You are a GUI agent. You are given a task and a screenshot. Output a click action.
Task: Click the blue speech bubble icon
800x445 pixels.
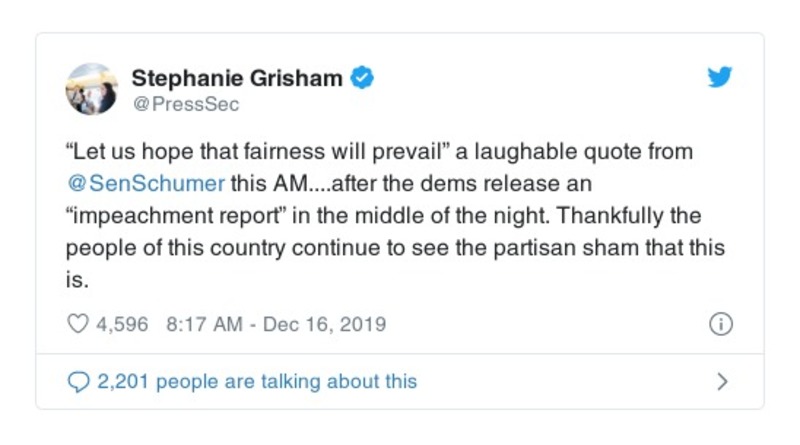77,381
